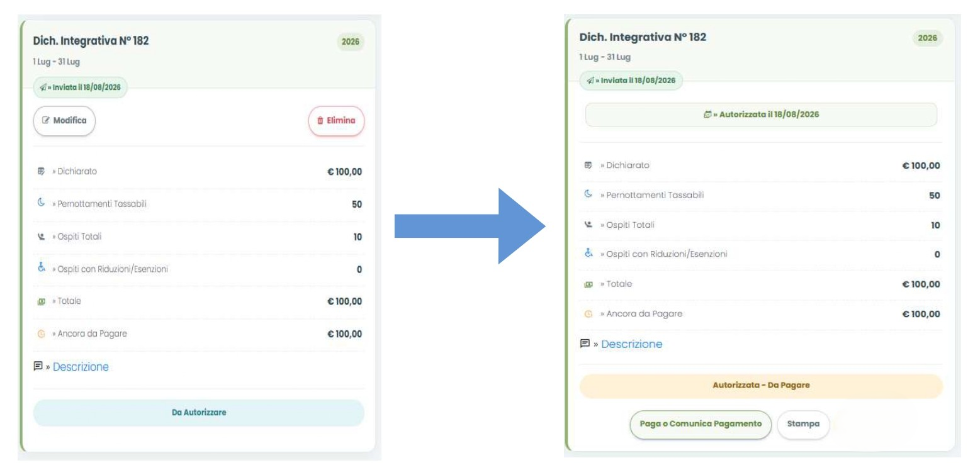Viewport: 980px width, 470px height.
Task: Click the Autorizzata il 18/08/2026 banner
Action: tap(761, 115)
